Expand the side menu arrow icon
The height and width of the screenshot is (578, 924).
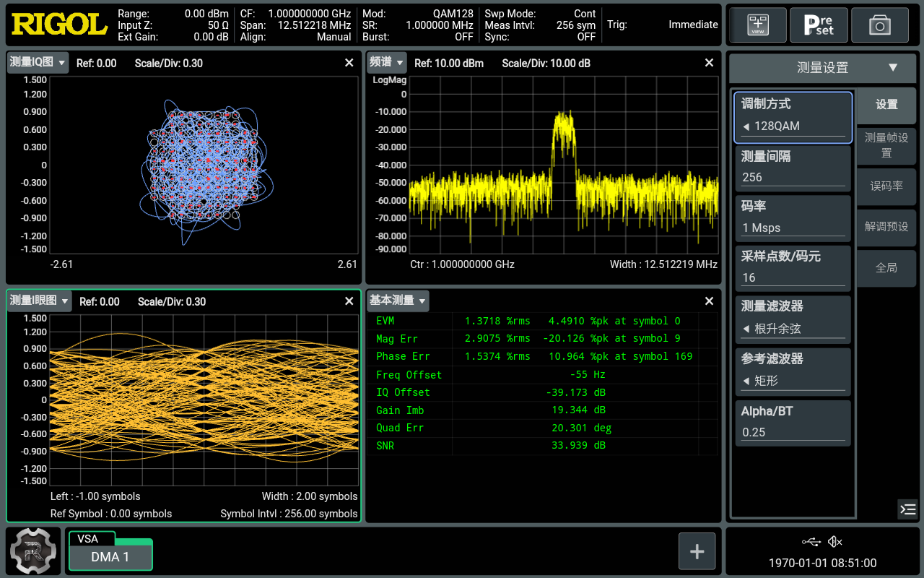pyautogui.click(x=907, y=509)
